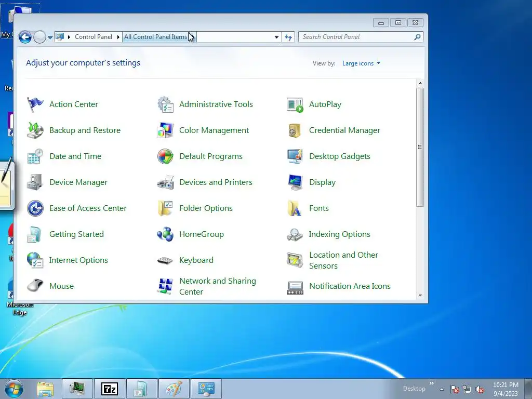This screenshot has height=399, width=532.
Task: Open the Credential Manager text link
Action: tap(345, 130)
